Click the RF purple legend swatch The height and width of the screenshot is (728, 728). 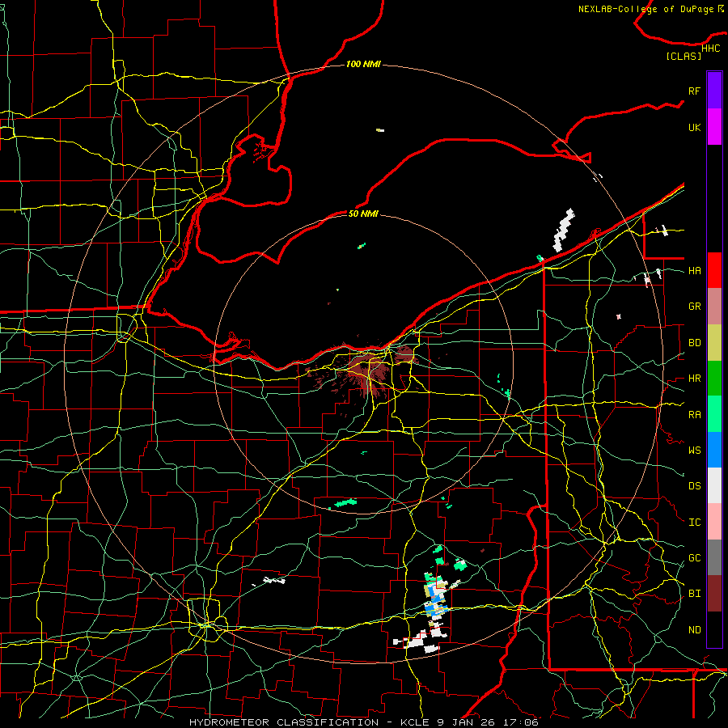[x=714, y=91]
